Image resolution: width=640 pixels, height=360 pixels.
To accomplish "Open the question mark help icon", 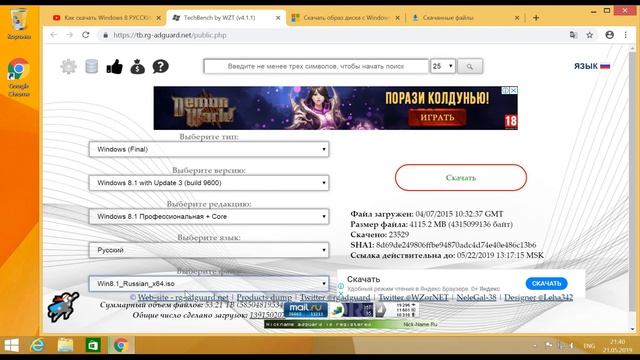I will tap(160, 66).
